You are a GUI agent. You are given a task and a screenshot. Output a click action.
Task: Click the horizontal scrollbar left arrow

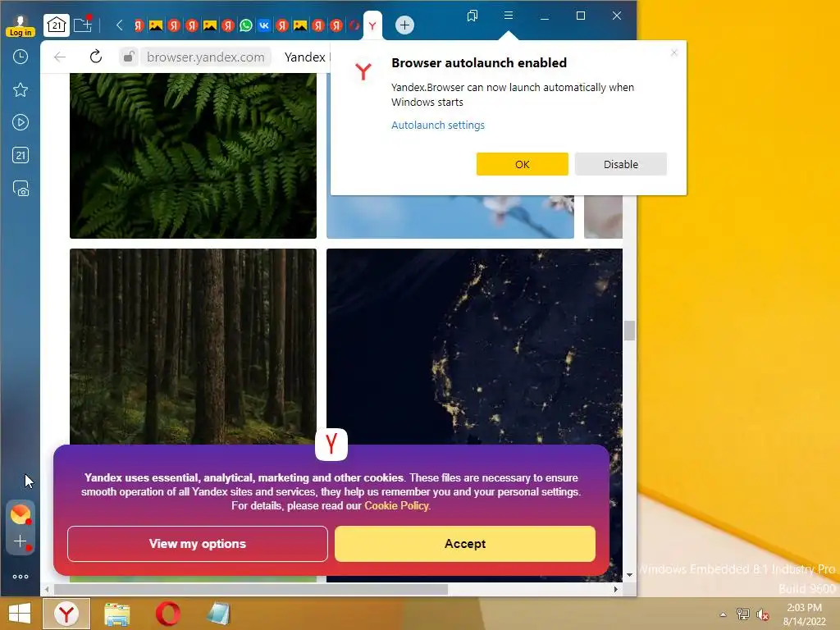[x=47, y=589]
